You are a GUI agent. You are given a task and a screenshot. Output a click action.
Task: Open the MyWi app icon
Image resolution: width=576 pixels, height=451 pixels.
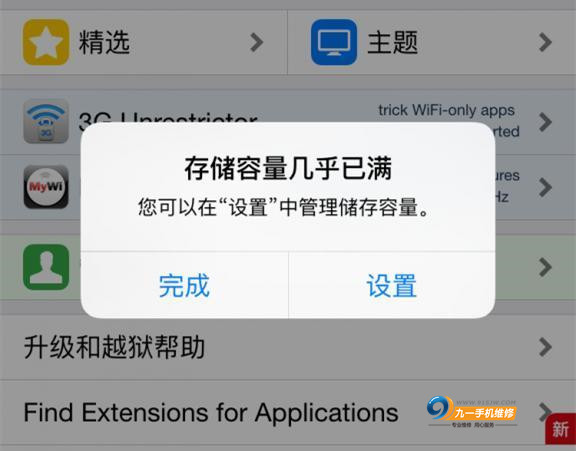[x=46, y=187]
